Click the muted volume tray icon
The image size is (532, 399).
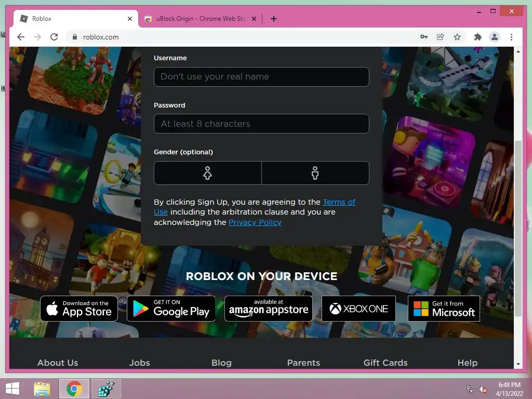tap(483, 389)
